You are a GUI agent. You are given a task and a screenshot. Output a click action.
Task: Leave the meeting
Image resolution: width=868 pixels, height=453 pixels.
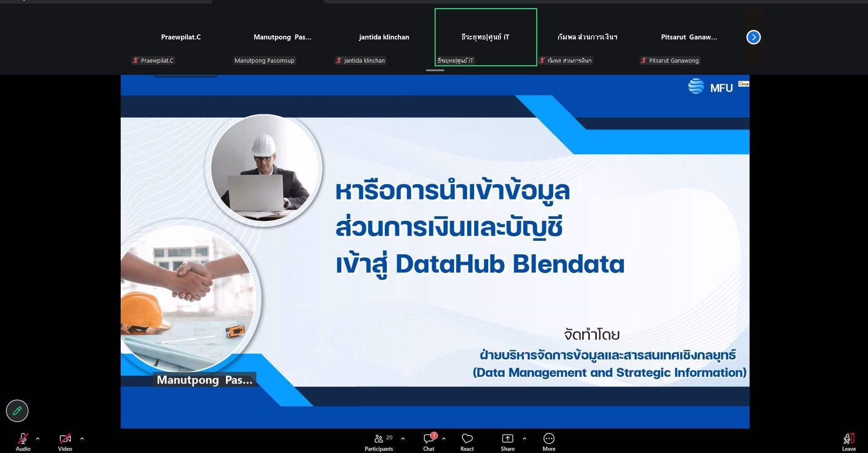848,442
